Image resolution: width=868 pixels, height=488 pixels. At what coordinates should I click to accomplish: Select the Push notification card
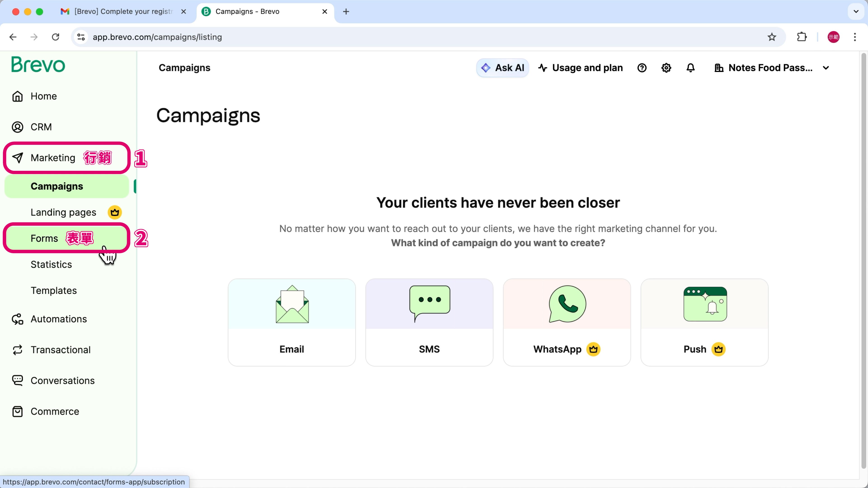click(704, 322)
